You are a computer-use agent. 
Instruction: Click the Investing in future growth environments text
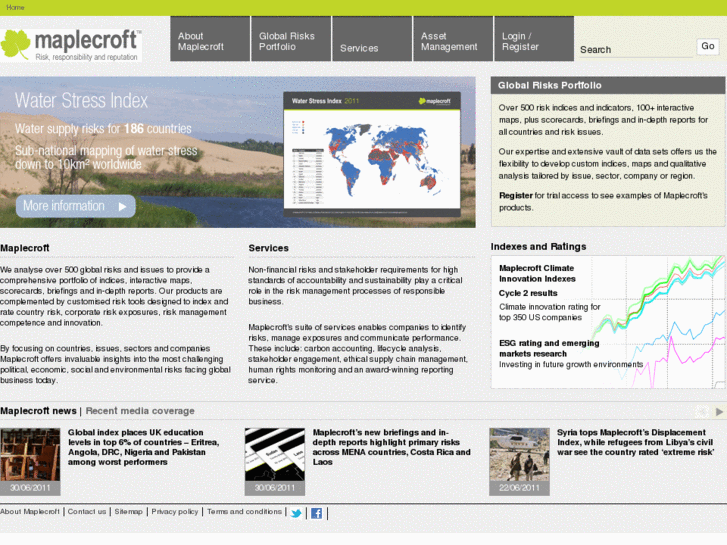click(x=571, y=365)
